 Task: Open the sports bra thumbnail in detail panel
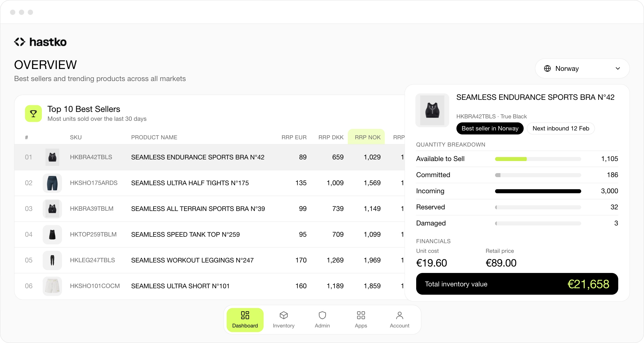pyautogui.click(x=432, y=110)
